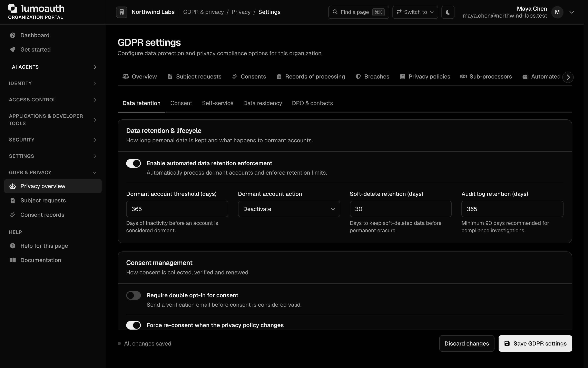Click the lumoauth logo icon
The width and height of the screenshot is (588, 368).
pos(13,9)
